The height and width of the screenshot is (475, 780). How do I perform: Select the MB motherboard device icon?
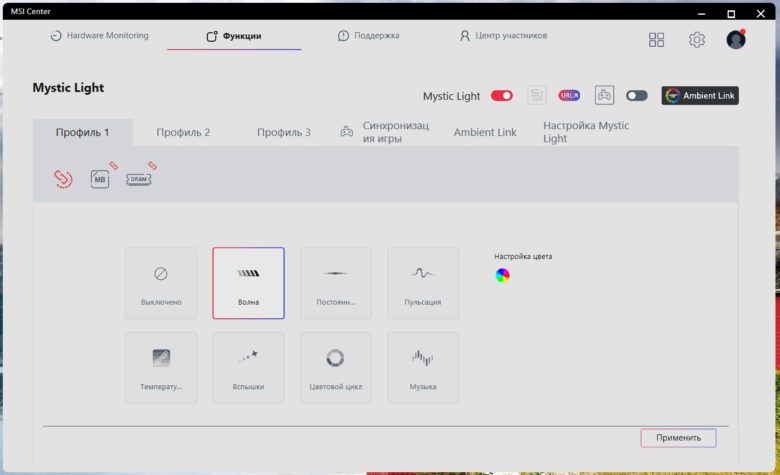click(x=100, y=179)
